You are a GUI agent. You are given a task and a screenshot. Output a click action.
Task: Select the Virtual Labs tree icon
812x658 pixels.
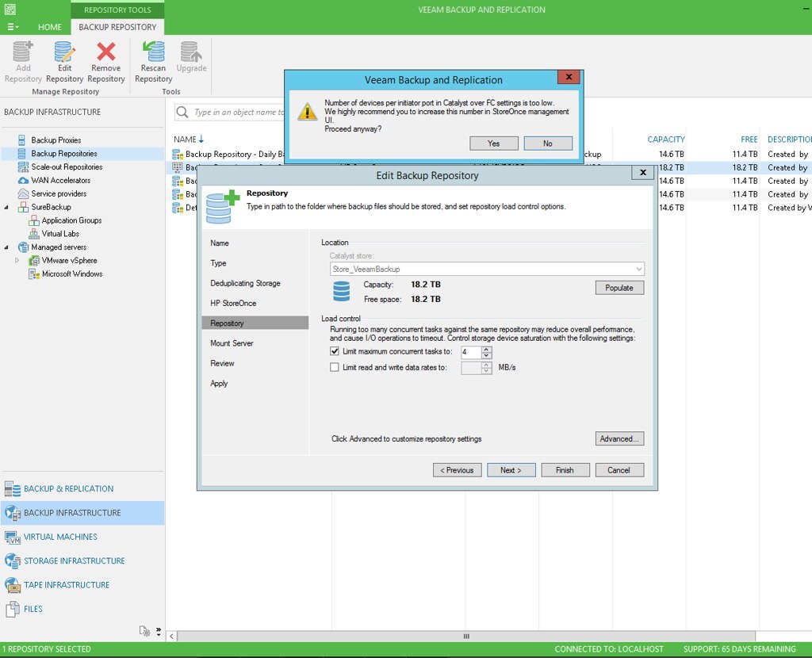[x=33, y=234]
